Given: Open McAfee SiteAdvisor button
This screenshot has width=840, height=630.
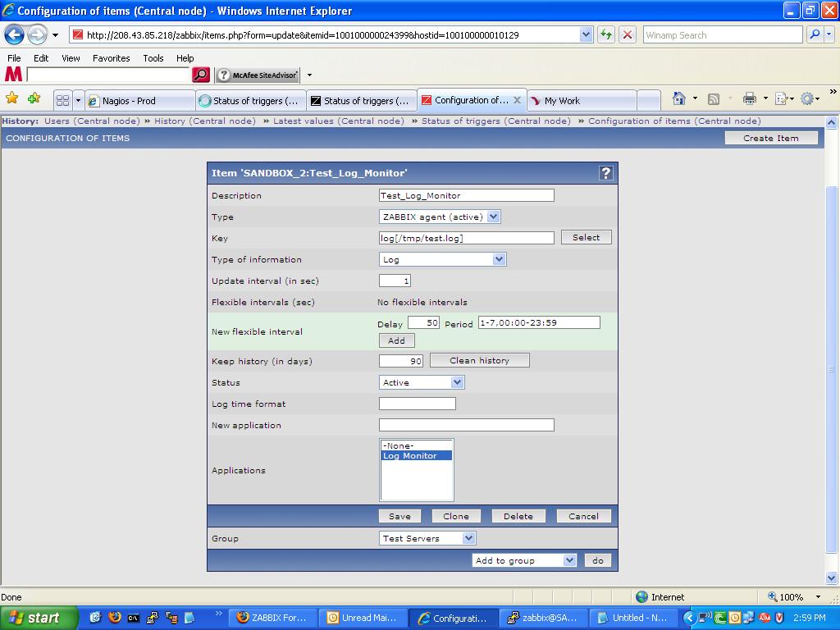Looking at the screenshot, I should coord(258,75).
